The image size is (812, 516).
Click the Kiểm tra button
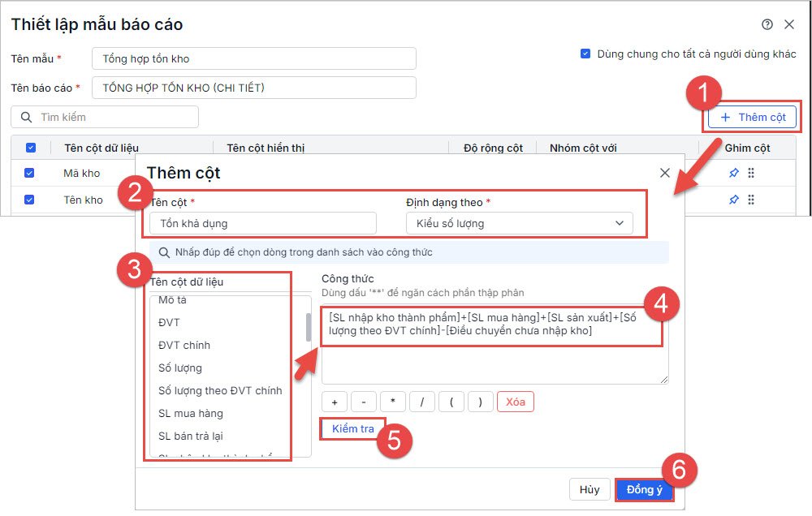coord(352,428)
